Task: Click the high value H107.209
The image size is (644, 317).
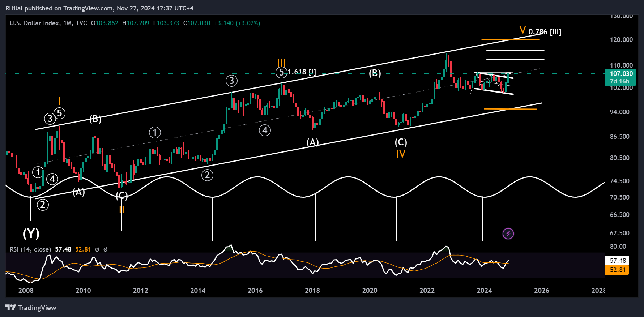Action: click(136, 23)
